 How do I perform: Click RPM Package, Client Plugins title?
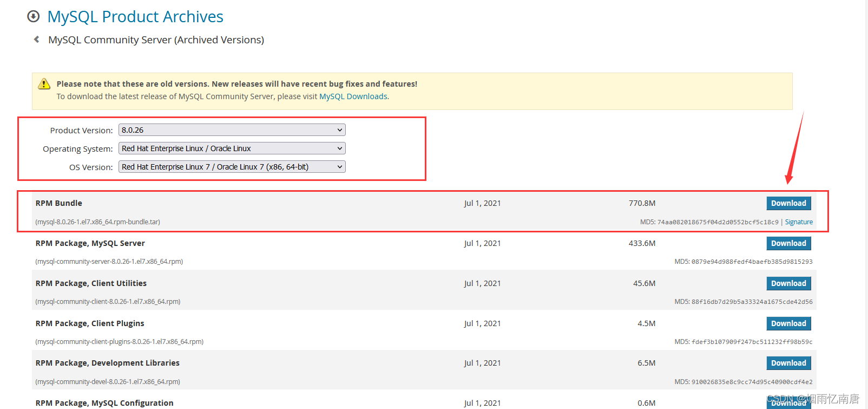[x=90, y=323]
